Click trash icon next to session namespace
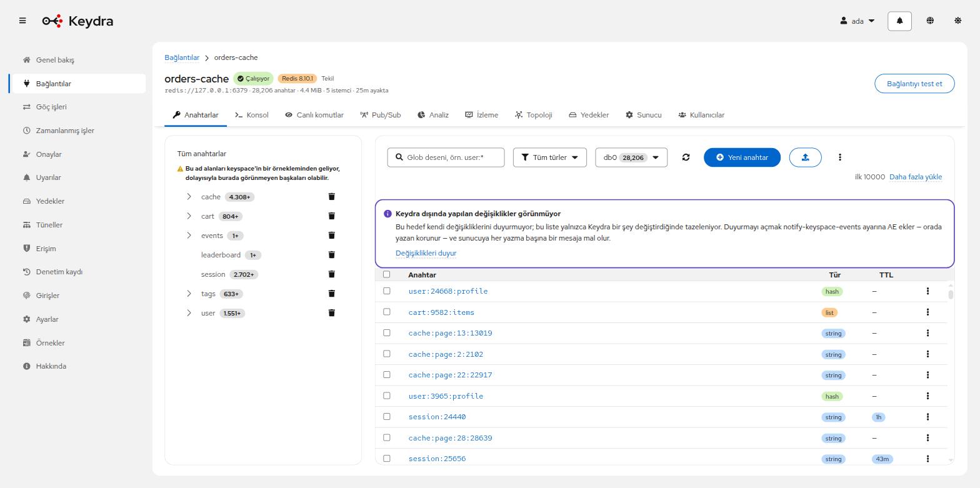The image size is (980, 488). click(x=332, y=274)
